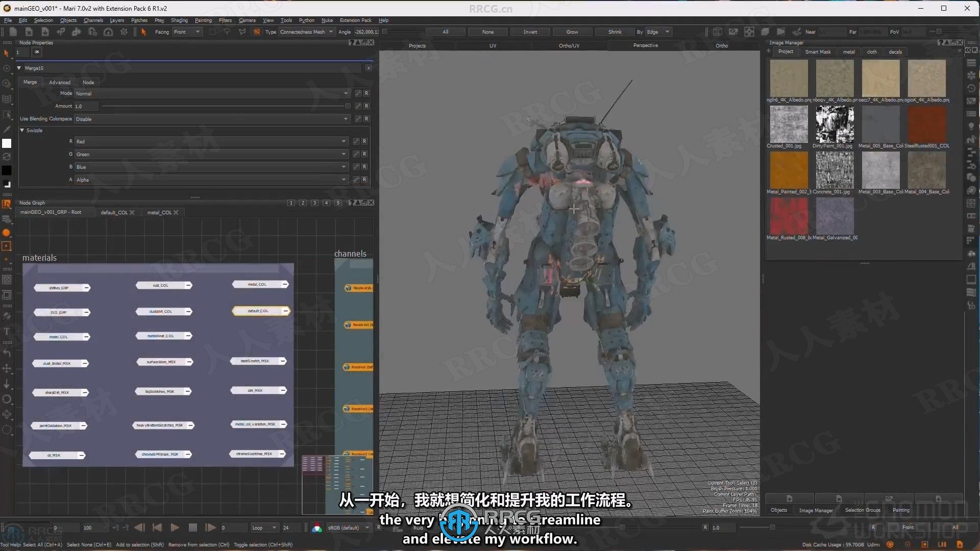
Task: Toggle node graph bookmark 3
Action: [x=314, y=203]
